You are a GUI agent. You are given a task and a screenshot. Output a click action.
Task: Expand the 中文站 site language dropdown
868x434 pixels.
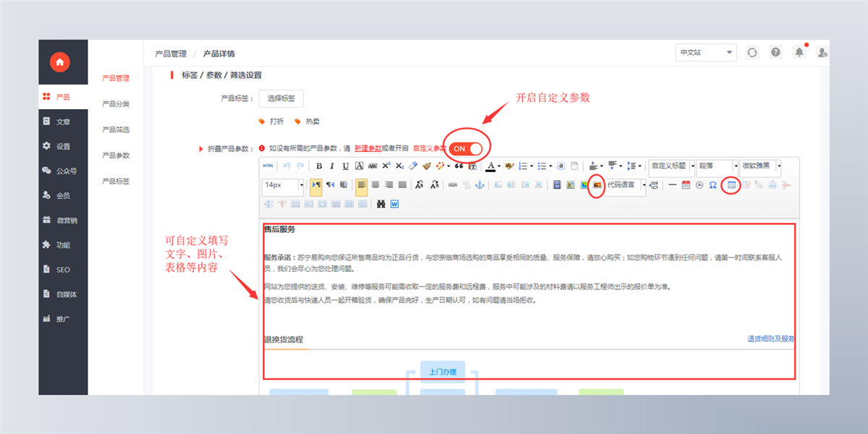[705, 52]
